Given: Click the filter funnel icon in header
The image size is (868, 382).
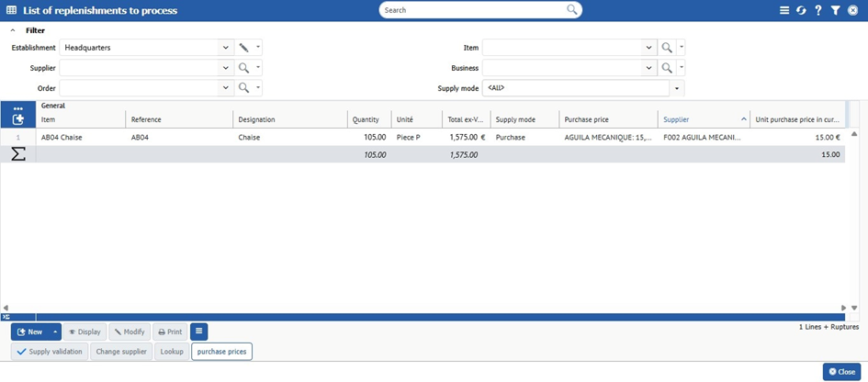Looking at the screenshot, I should point(835,11).
